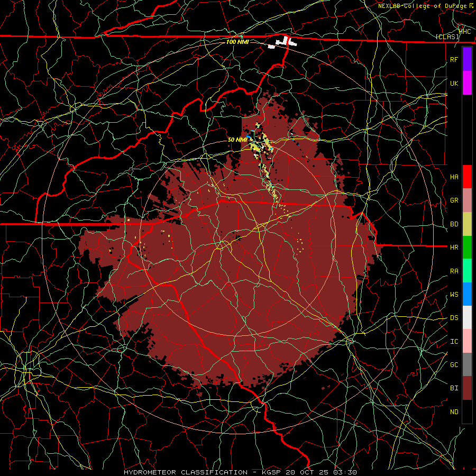The image size is (476, 476).
Task: Click the WS blue legend swatch
Action: pos(467,294)
